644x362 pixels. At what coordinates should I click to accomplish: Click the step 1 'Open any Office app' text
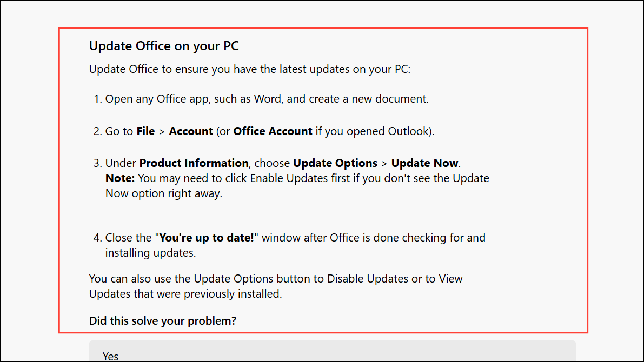[154, 99]
